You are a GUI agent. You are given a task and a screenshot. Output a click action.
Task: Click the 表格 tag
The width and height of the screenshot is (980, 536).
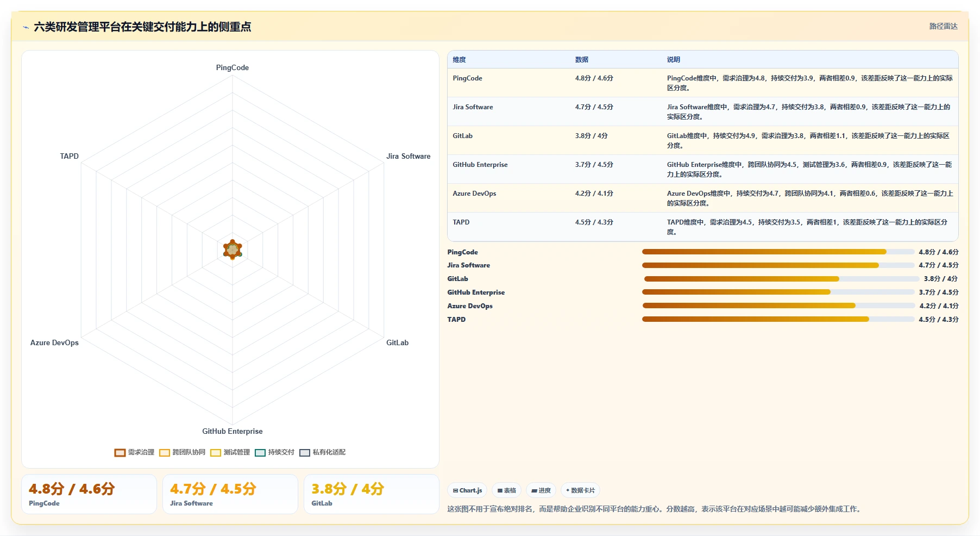click(506, 490)
